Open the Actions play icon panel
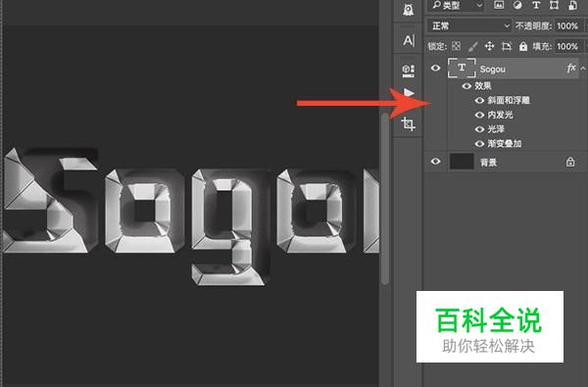 tap(409, 92)
